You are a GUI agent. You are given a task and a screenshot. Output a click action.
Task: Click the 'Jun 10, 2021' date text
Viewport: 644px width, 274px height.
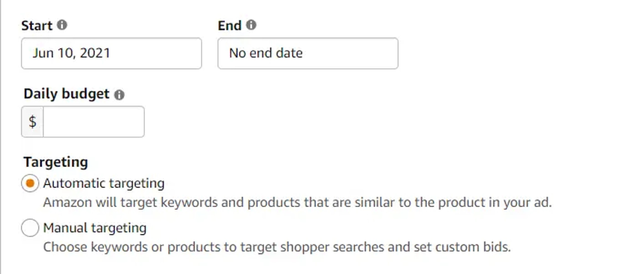pos(72,53)
